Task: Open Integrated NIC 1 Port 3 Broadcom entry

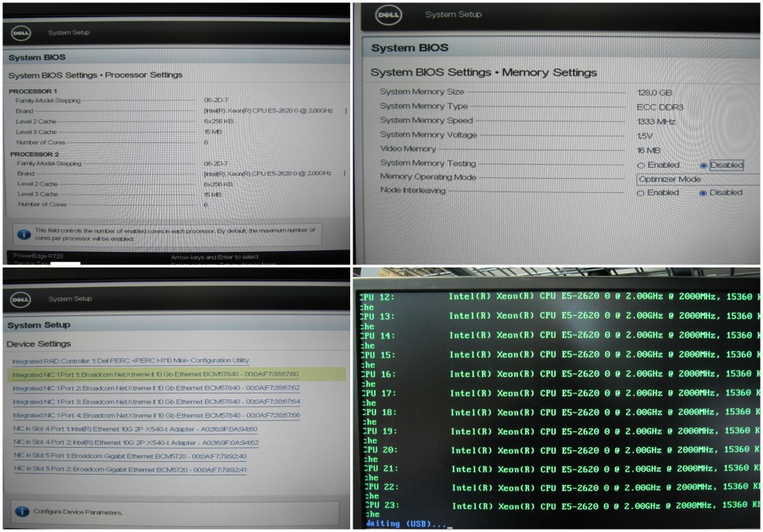Action: tap(156, 402)
